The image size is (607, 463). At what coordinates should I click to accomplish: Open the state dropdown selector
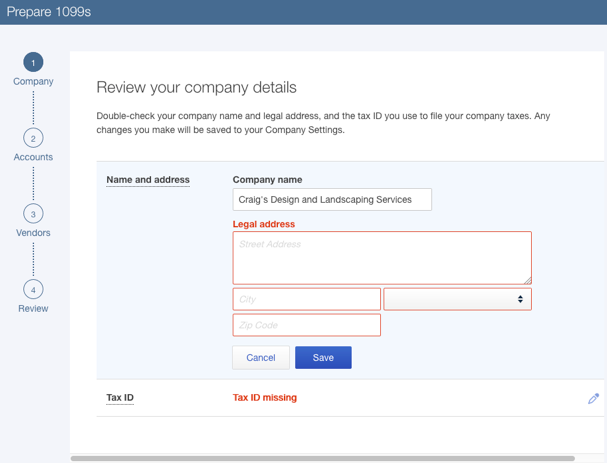tap(457, 299)
